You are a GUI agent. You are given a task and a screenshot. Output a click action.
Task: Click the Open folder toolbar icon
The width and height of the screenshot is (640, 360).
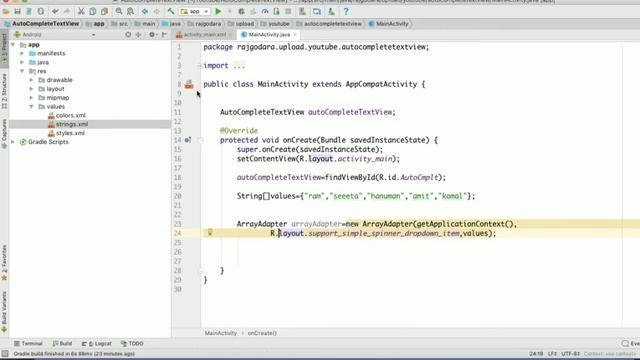pyautogui.click(x=6, y=11)
